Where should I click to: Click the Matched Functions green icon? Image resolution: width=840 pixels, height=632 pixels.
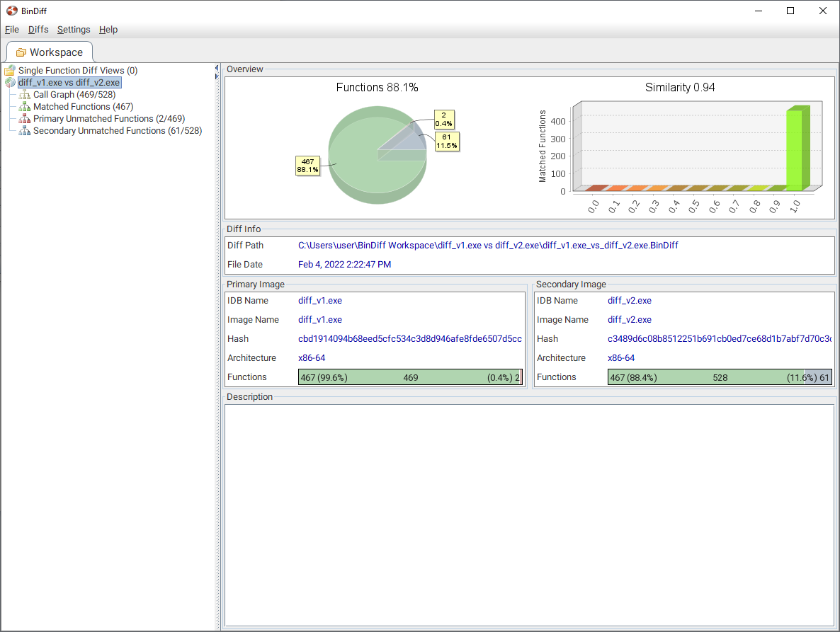coord(25,106)
